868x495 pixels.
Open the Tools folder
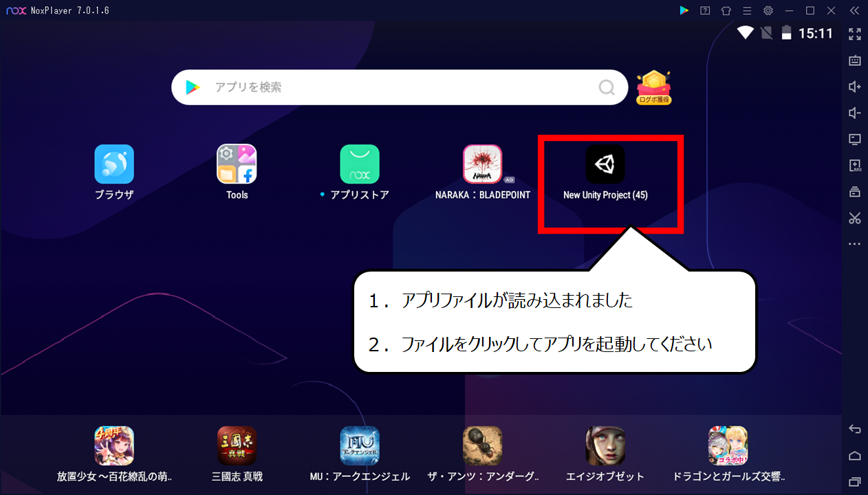click(237, 164)
